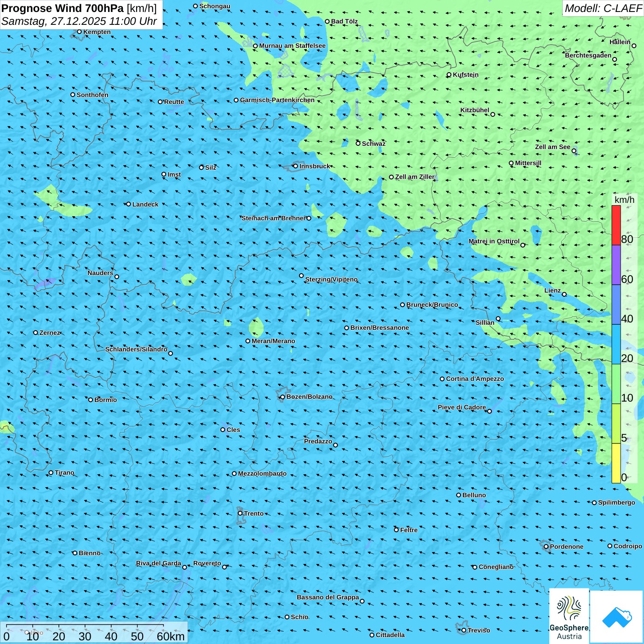Click the 'Schlanders/Silandro' label

(137, 349)
